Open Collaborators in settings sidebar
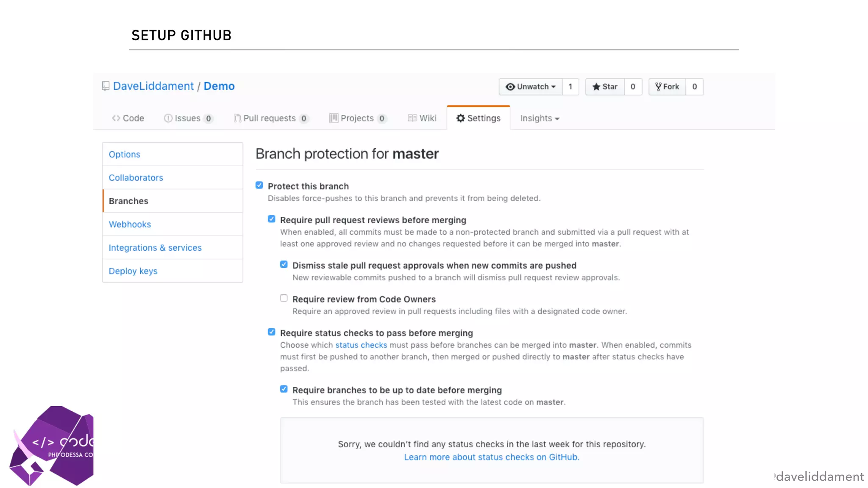Screen dimensions: 868x488 [x=172, y=177]
